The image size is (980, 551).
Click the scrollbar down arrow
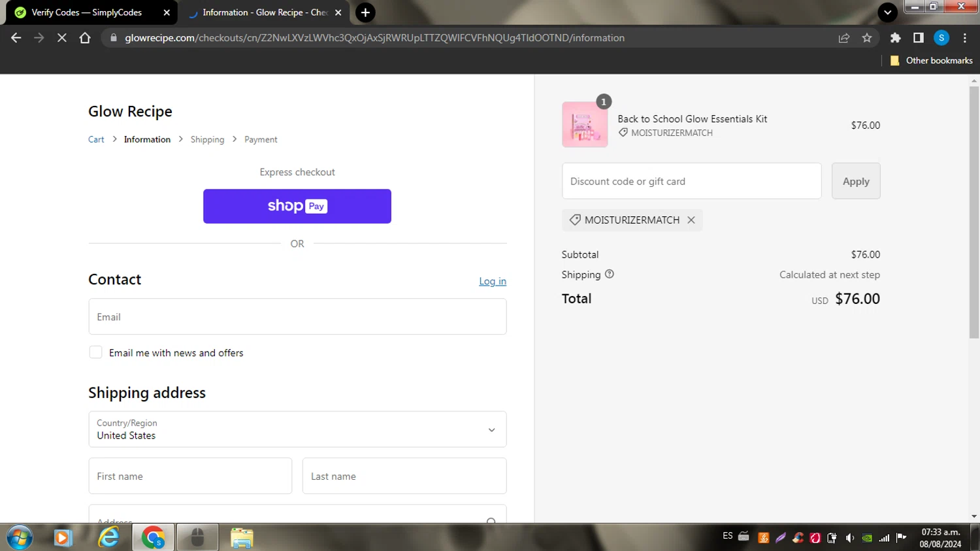(x=974, y=516)
